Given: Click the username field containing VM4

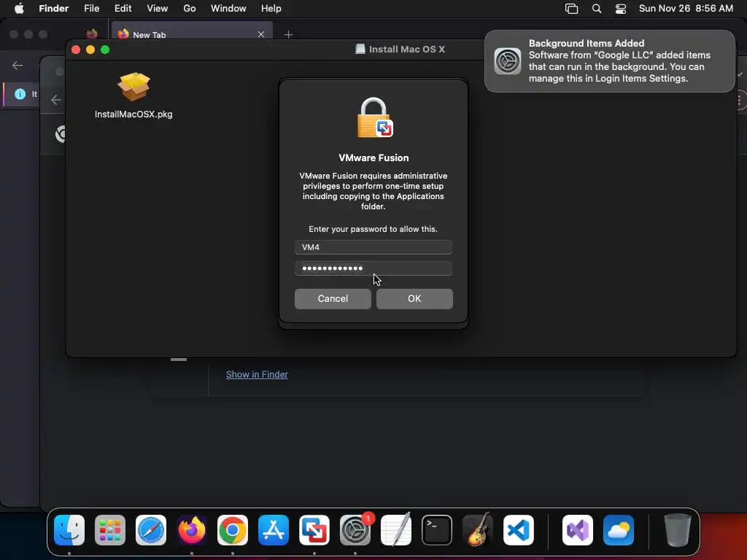Looking at the screenshot, I should (x=373, y=247).
